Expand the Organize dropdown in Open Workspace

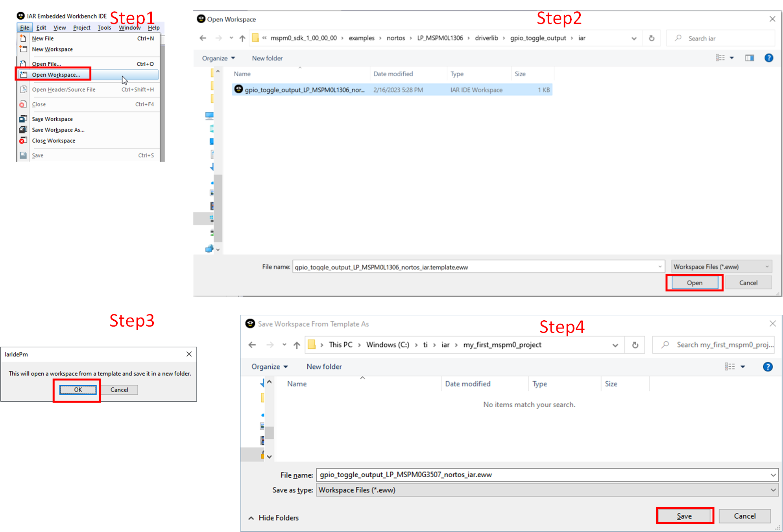218,58
